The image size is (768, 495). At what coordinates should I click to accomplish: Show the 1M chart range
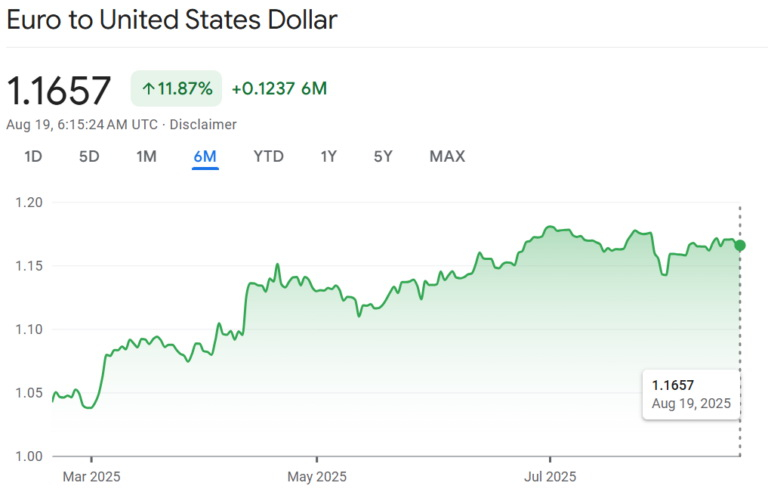(x=147, y=156)
